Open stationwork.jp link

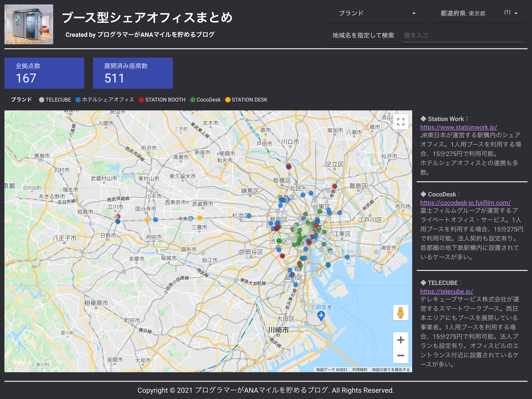click(458, 127)
